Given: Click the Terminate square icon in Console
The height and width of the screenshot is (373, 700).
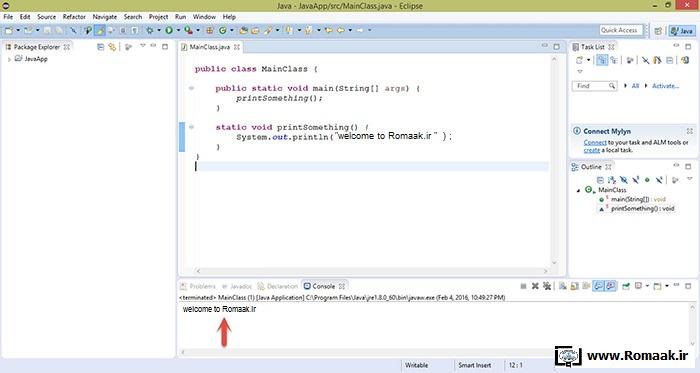Looking at the screenshot, I should click(523, 286).
